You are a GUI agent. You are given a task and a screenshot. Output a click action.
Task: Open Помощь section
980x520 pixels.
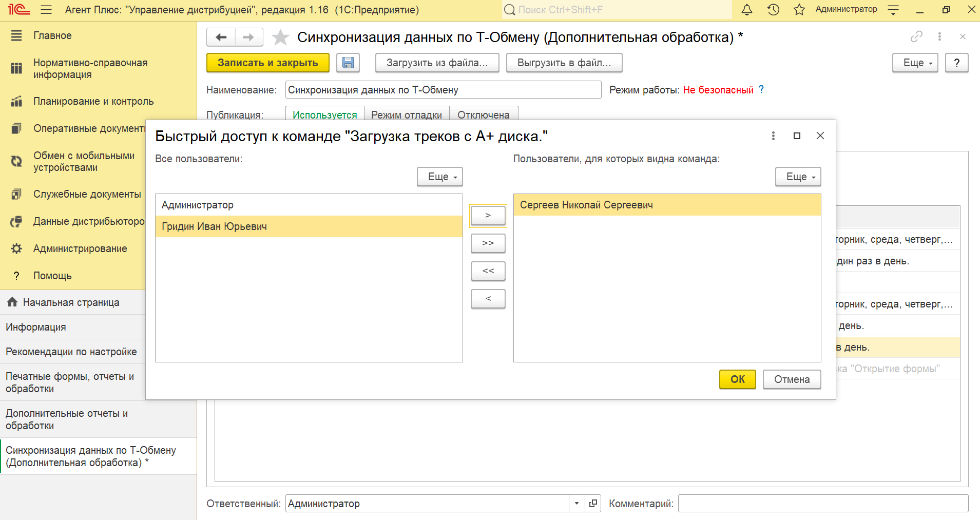(x=52, y=276)
